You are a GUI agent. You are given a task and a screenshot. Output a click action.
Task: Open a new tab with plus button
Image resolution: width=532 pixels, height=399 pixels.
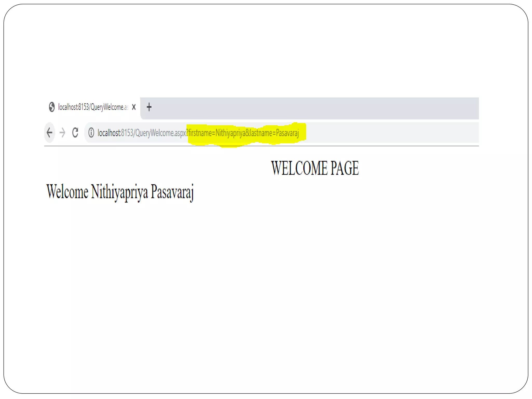tap(149, 107)
